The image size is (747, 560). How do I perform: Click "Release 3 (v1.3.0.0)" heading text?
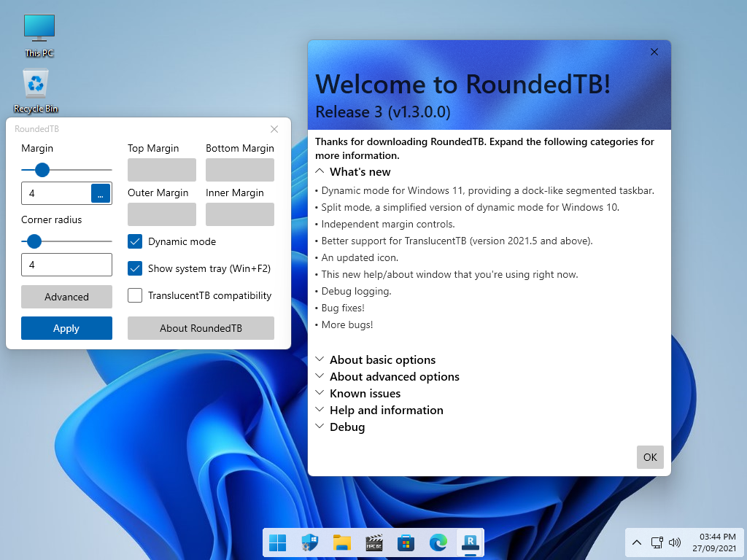pos(383,112)
